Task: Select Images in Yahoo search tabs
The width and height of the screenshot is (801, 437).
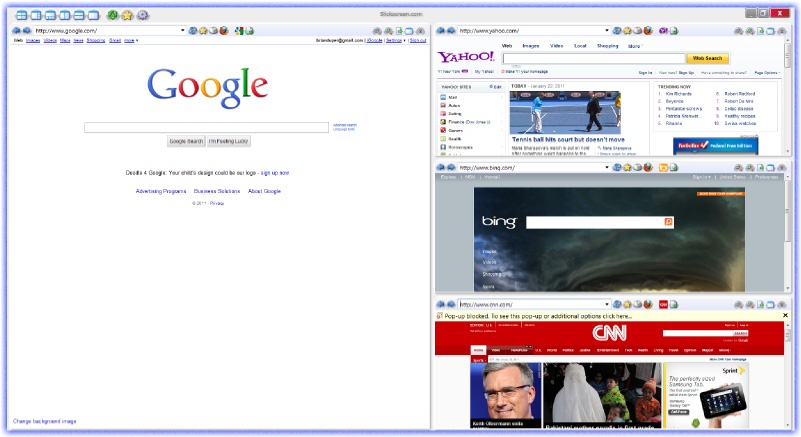Action: pyautogui.click(x=531, y=46)
